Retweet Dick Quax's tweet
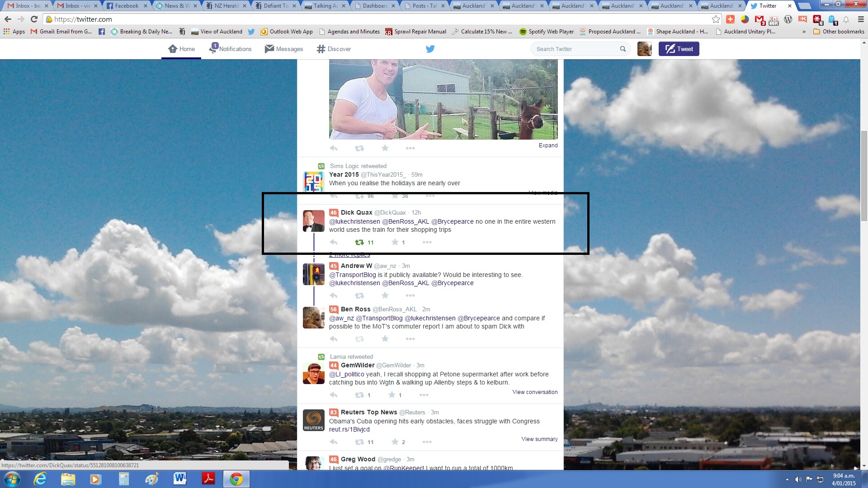Image resolution: width=868 pixels, height=488 pixels. (x=359, y=242)
